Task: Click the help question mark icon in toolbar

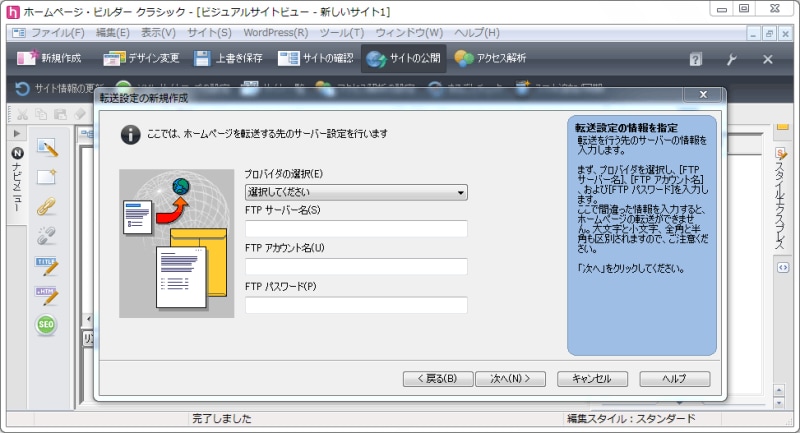Action: click(695, 59)
